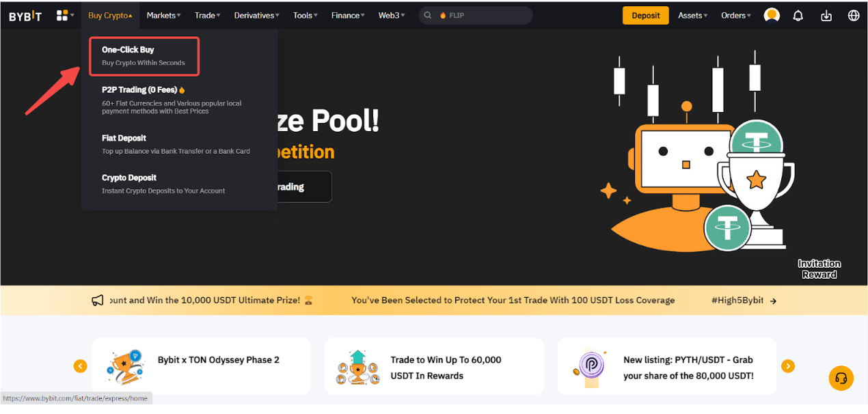The width and height of the screenshot is (868, 414).
Task: Expand the Orders dropdown
Action: coord(735,15)
